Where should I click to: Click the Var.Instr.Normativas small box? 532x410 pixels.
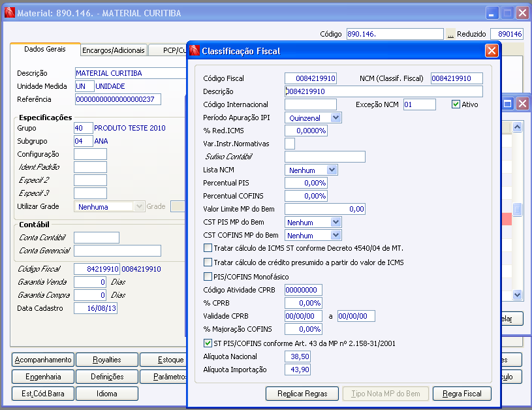pos(290,144)
